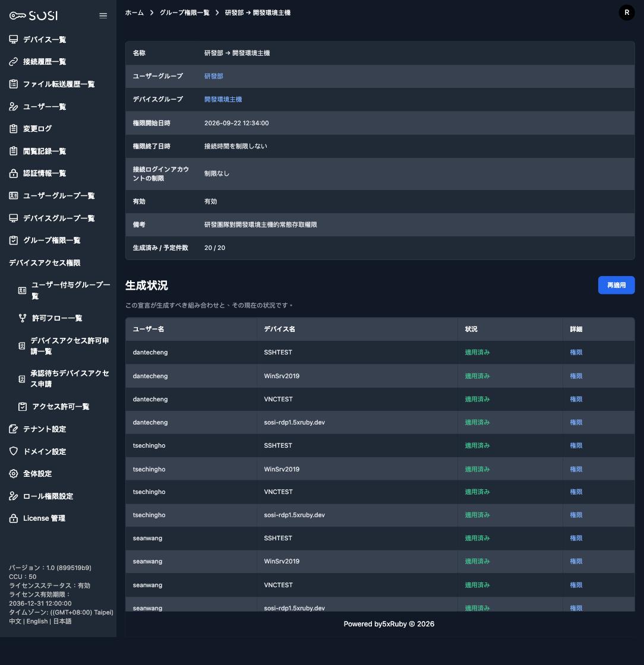The width and height of the screenshot is (644, 665).
Task: Open the 開發環境主機 device group link
Action: coord(223,100)
